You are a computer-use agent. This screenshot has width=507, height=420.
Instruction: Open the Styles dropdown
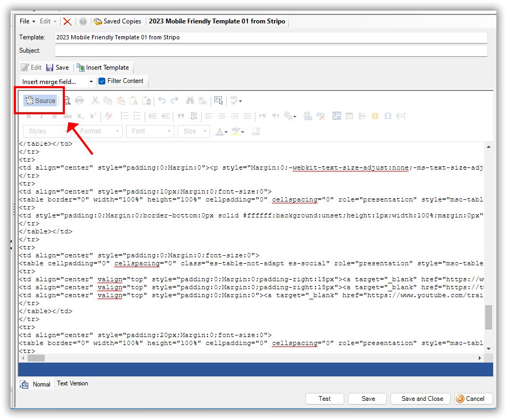[47, 131]
